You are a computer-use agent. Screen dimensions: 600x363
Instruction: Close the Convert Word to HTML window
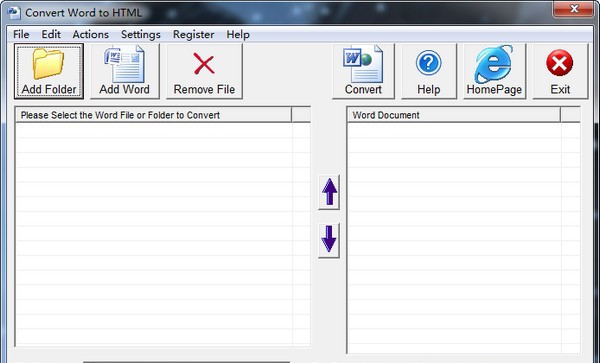(x=573, y=8)
